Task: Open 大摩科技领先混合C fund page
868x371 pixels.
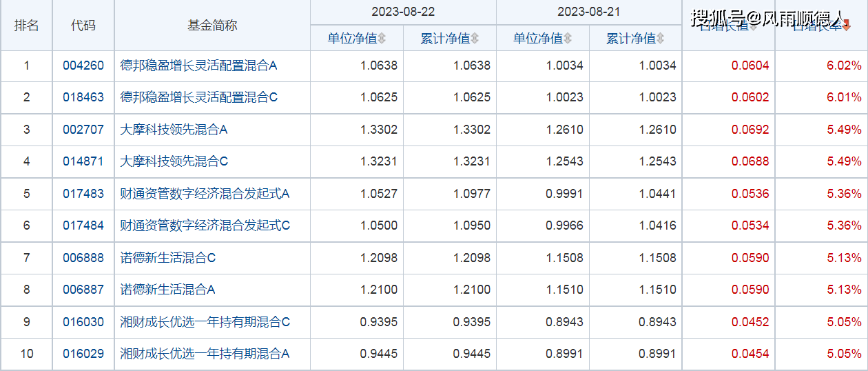Action: (x=174, y=161)
